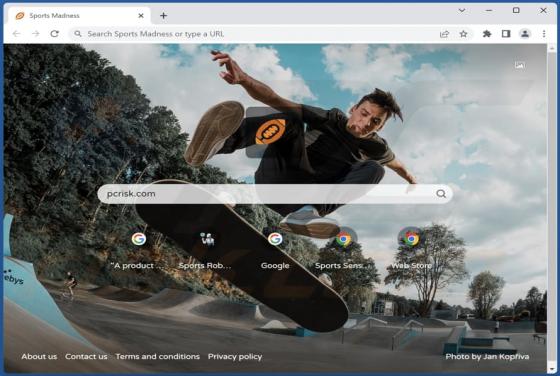Open the user profile menu

click(x=525, y=34)
